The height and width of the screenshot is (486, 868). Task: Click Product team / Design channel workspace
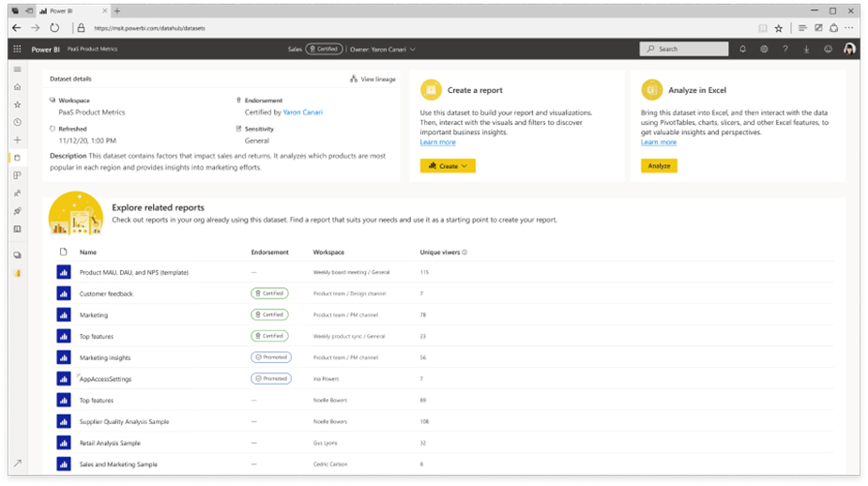click(x=349, y=294)
